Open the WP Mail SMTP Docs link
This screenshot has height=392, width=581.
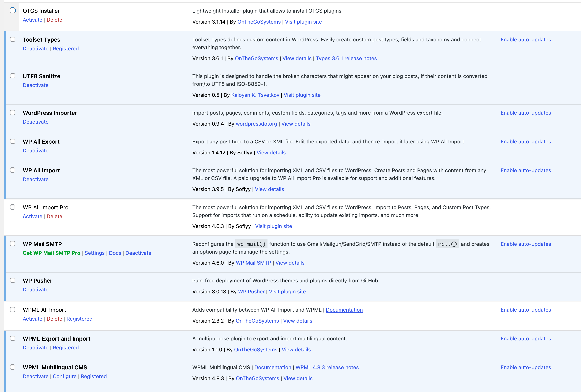(115, 253)
